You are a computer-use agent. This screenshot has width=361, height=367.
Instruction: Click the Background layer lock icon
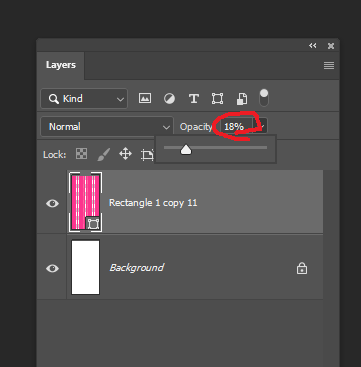[x=302, y=268]
